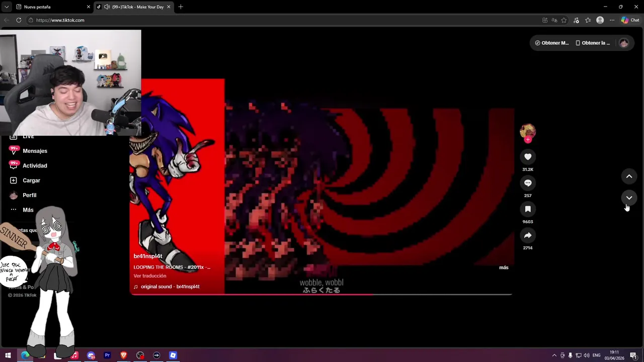This screenshot has width=644, height=362.
Task: View site information lock icon
Action: click(31, 20)
